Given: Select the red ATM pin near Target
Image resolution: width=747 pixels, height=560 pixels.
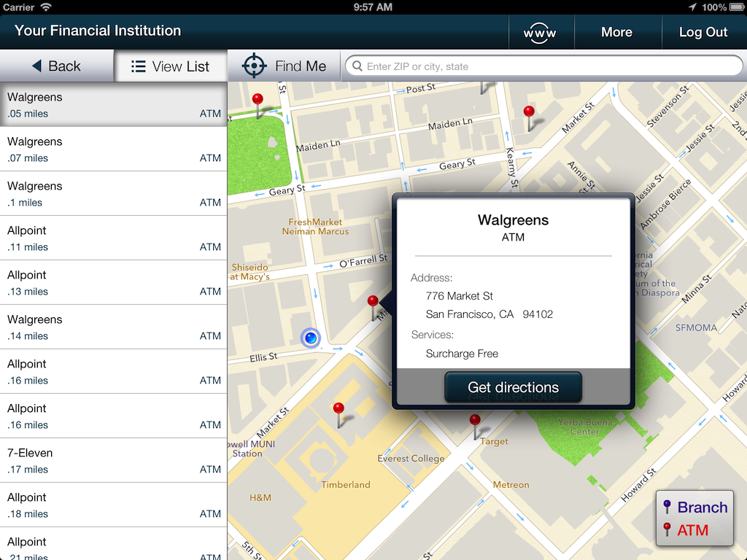Looking at the screenshot, I should pyautogui.click(x=475, y=419).
